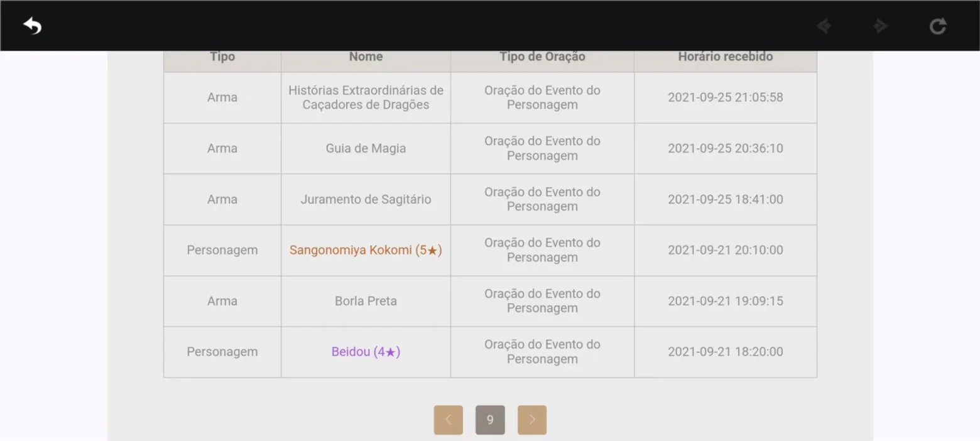Click the dimmed backward navigation icon

click(x=824, y=26)
